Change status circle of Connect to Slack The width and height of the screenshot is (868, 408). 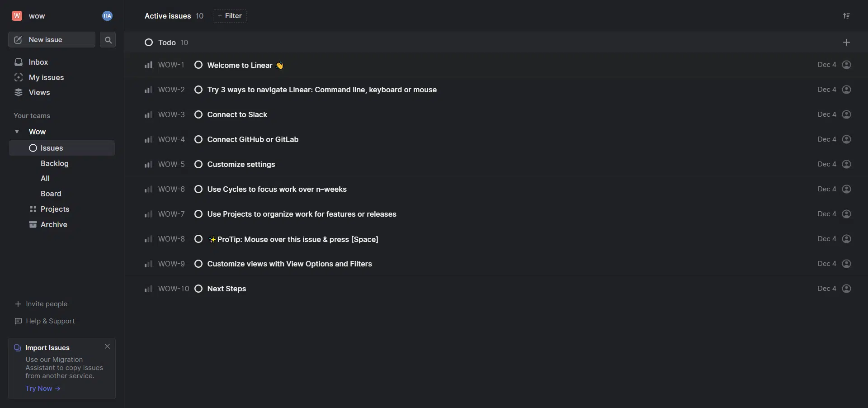[x=198, y=114]
